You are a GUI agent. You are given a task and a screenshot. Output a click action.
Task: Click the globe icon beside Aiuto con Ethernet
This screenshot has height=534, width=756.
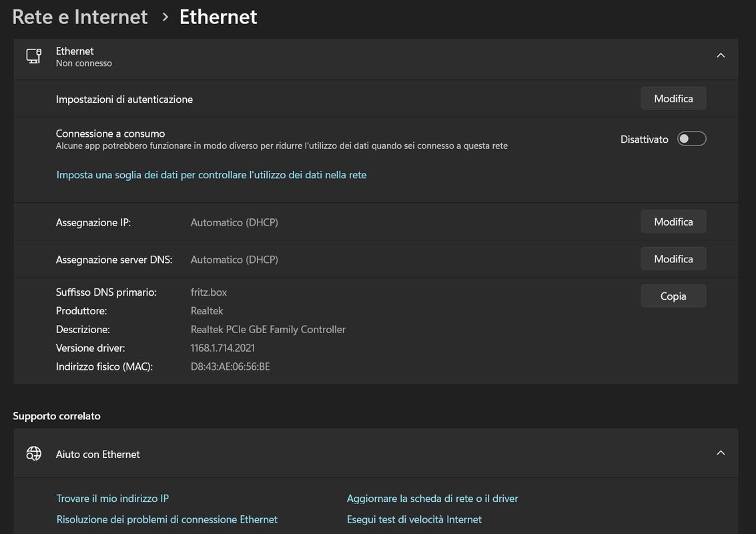tap(33, 454)
